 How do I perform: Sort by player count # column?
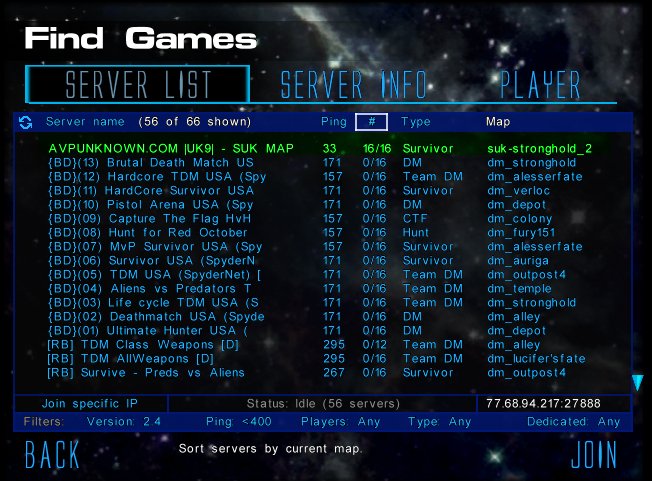[x=371, y=122]
